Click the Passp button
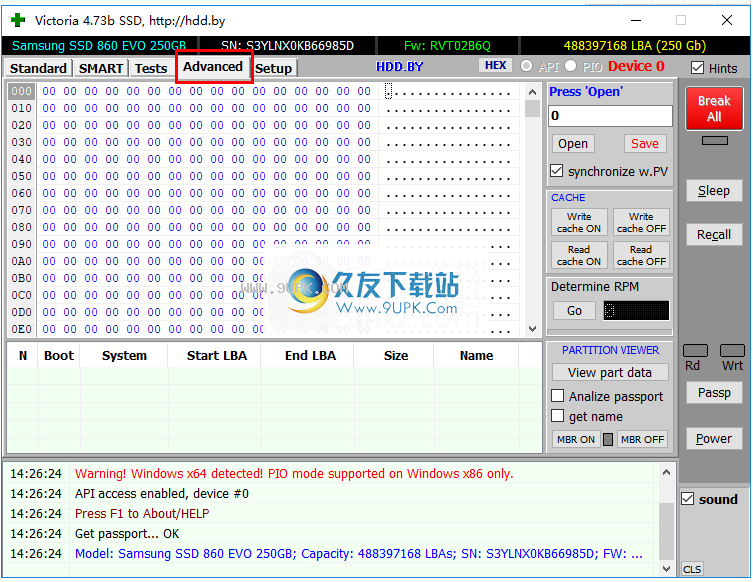753x582 pixels. coord(714,393)
